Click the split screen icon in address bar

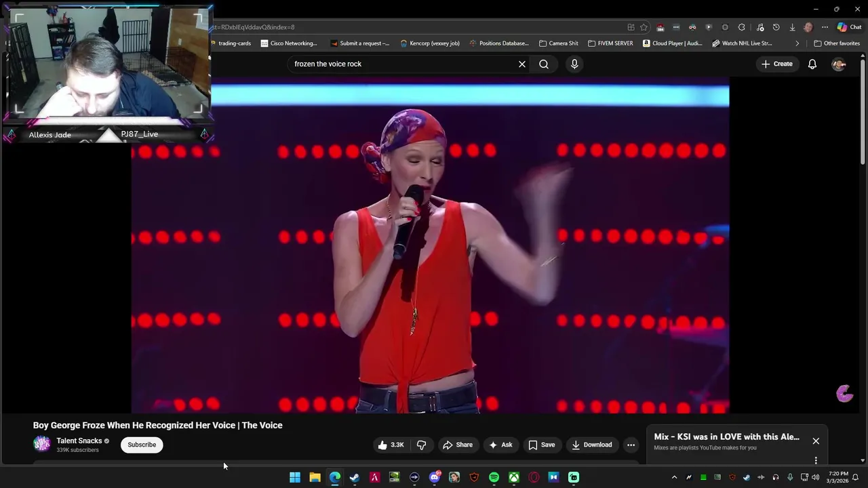[x=631, y=27]
